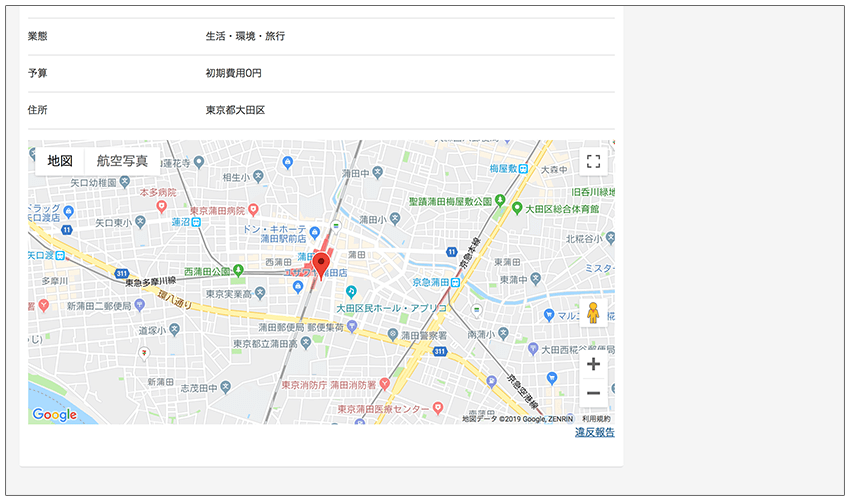Switch to 地図 map view
This screenshot has width=850, height=500.
click(x=60, y=161)
